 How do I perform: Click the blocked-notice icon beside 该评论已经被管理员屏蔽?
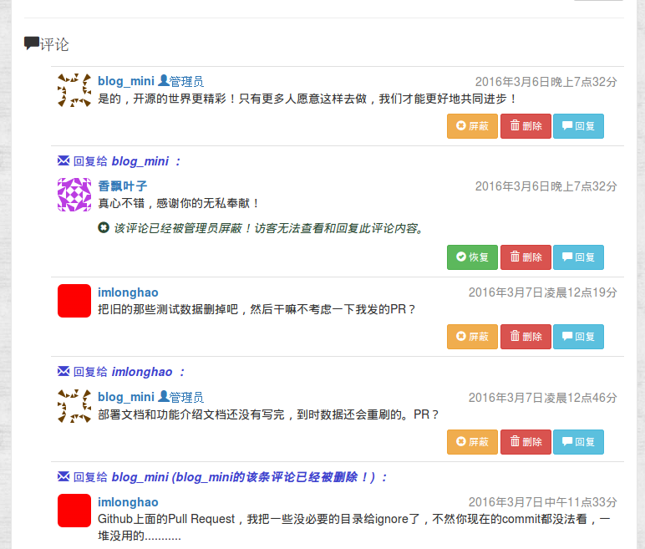tap(103, 227)
